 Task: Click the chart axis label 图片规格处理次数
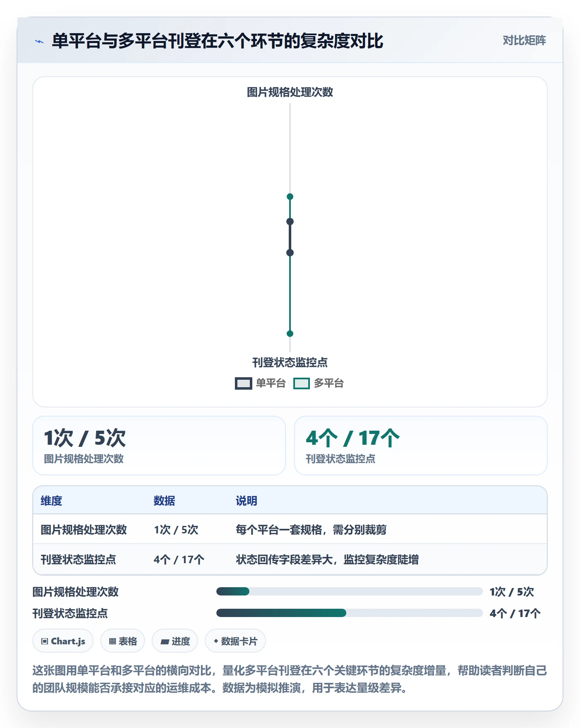[290, 92]
